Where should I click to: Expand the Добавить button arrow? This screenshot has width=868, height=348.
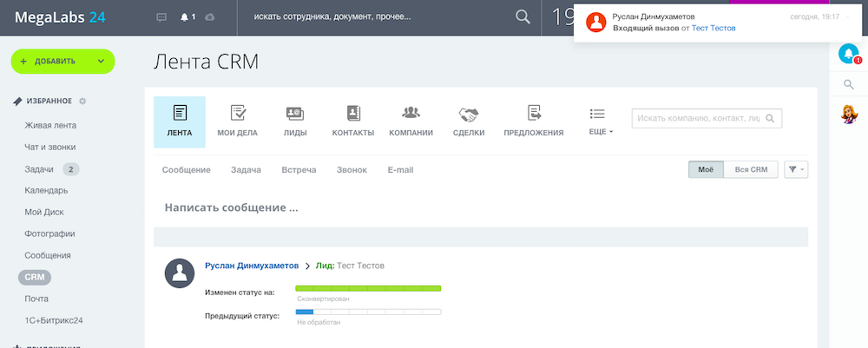pos(101,62)
